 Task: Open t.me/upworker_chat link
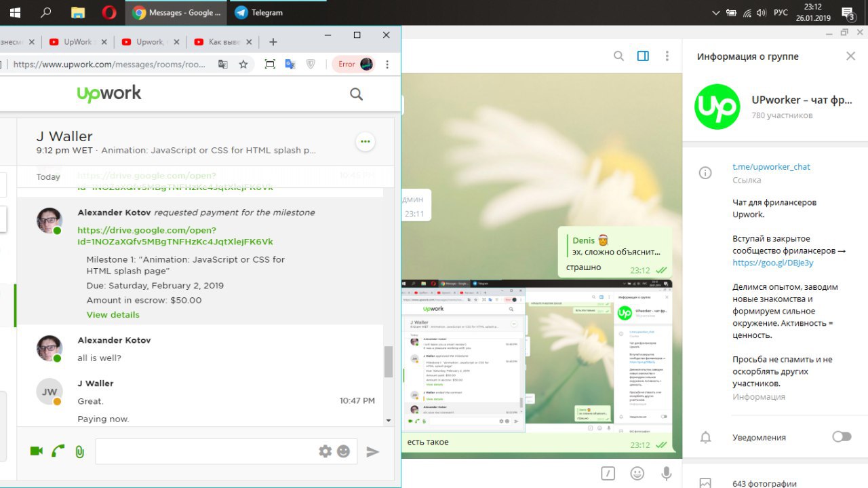point(771,167)
